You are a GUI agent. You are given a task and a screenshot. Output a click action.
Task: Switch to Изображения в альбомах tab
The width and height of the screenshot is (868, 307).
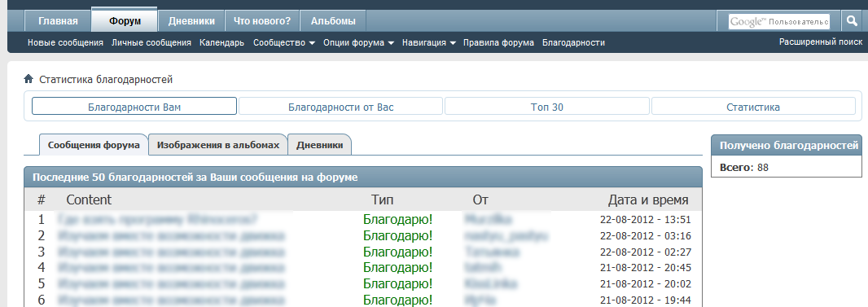218,145
